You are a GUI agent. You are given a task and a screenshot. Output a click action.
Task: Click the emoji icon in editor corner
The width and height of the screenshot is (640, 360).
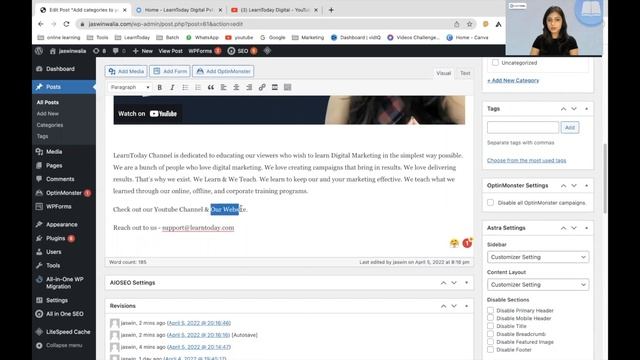click(x=454, y=243)
